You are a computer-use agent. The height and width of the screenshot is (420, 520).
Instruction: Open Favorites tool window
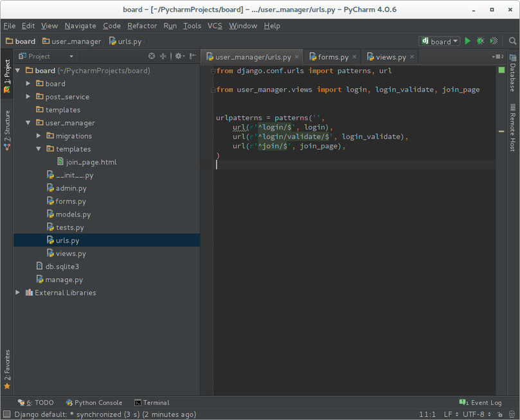7,369
